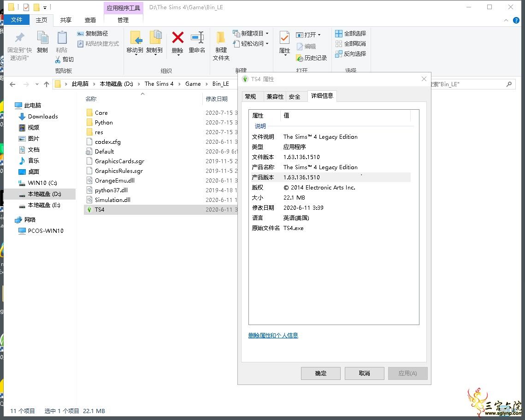
Task: Click The Sims 4 breadcrumb in the address bar
Action: pos(159,84)
